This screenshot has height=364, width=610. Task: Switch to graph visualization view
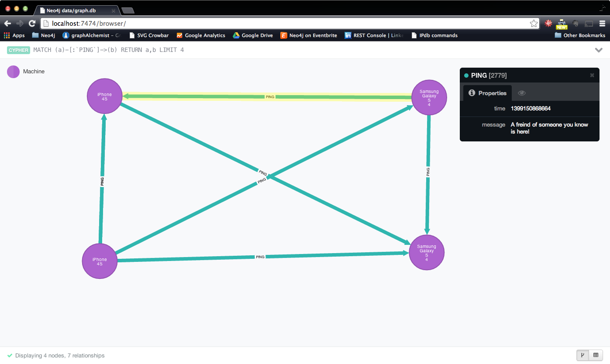[582, 356]
